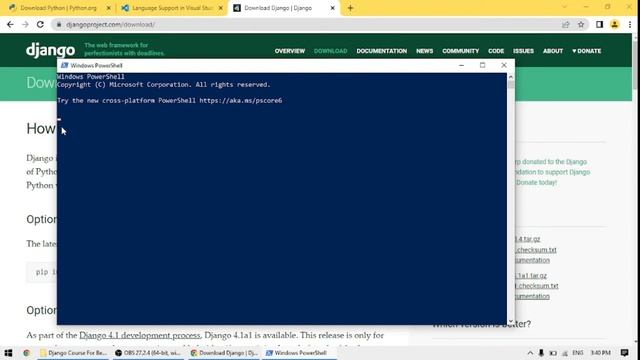Image resolution: width=640 pixels, height=360 pixels.
Task: Switch to OBS taskbar item
Action: pyautogui.click(x=148, y=353)
